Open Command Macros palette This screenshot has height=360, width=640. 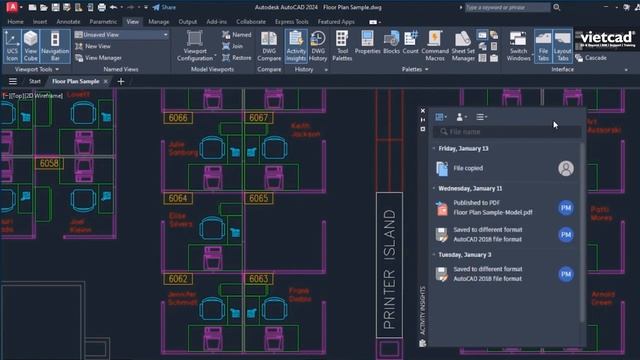tap(435, 46)
